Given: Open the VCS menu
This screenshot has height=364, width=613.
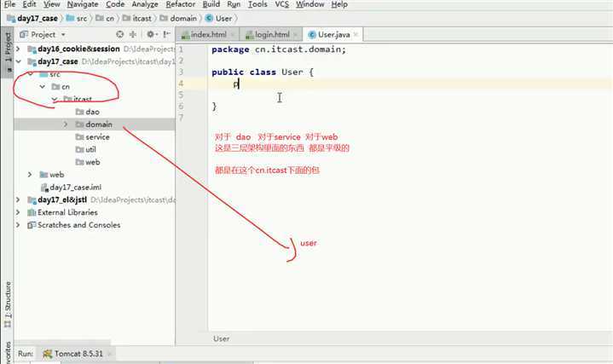Looking at the screenshot, I should click(x=281, y=4).
